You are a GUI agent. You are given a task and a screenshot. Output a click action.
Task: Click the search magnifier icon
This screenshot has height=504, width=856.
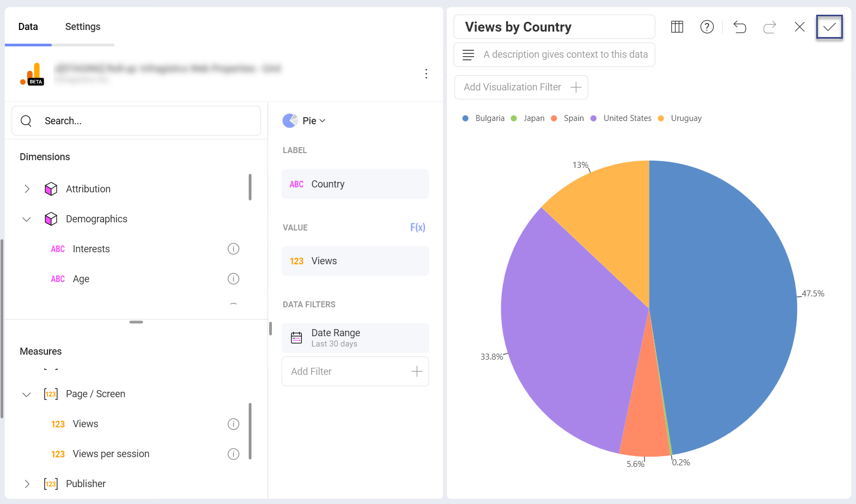point(26,120)
